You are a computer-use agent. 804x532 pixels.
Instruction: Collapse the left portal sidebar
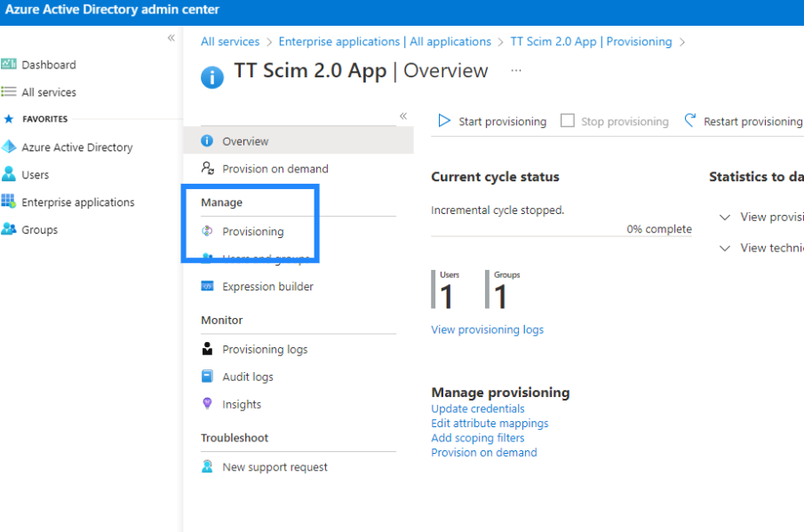(171, 38)
